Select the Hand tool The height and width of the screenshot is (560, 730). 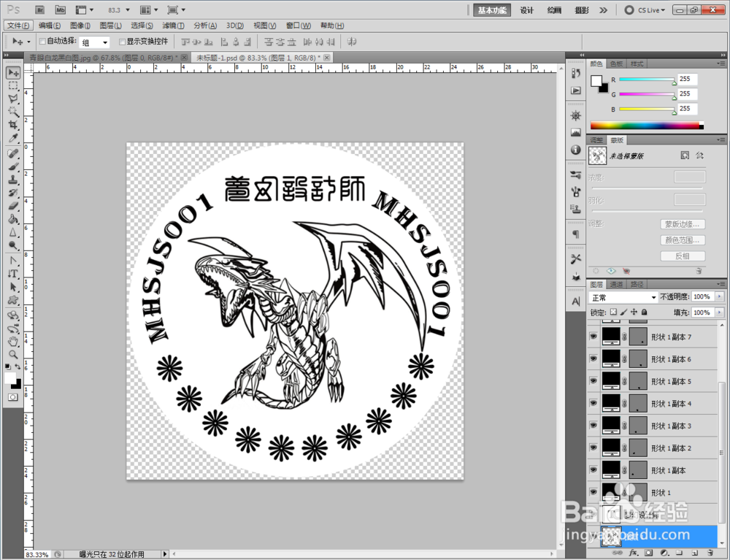13,342
